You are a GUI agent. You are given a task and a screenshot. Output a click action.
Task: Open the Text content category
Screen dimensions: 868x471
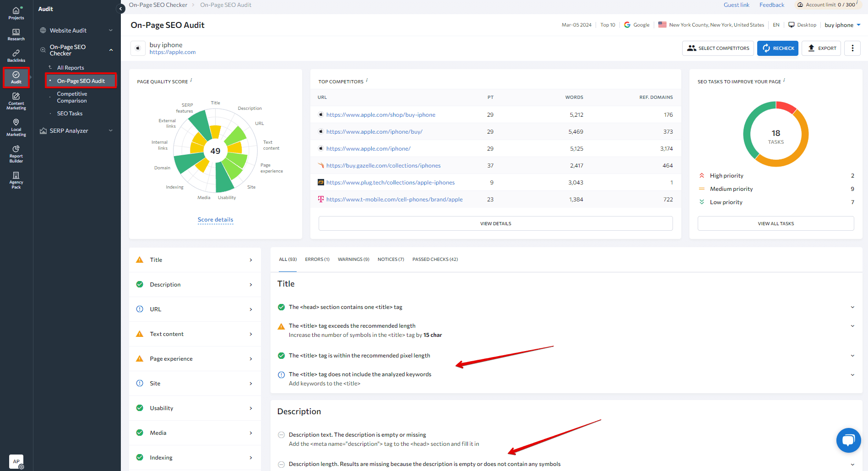(x=195, y=334)
